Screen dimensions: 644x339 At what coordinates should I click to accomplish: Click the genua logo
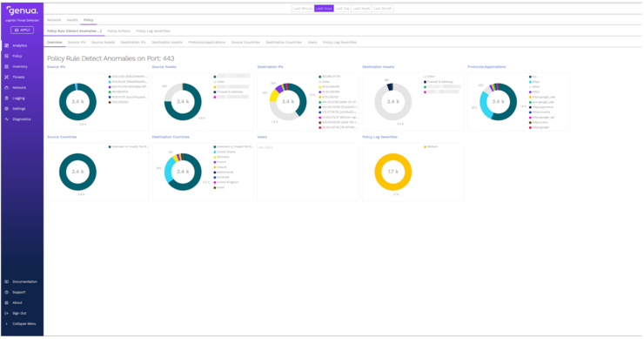22,10
